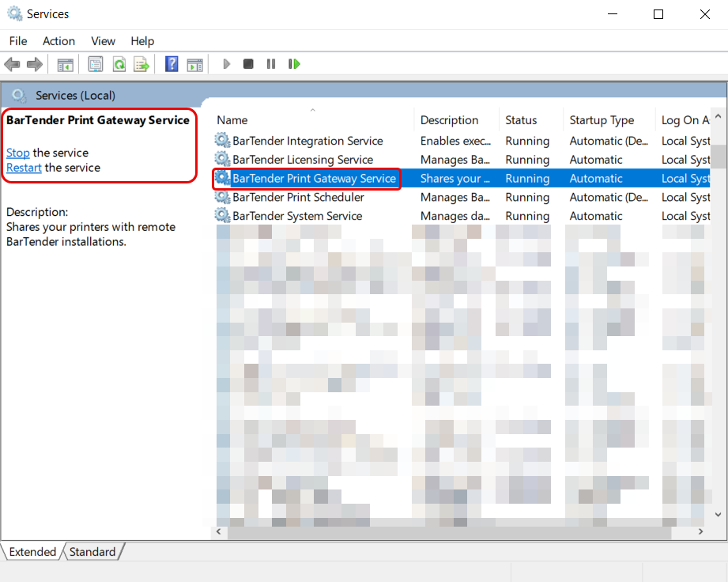
Task: Toggle the Show/Hide Action Pane toolbar icon
Action: (195, 65)
